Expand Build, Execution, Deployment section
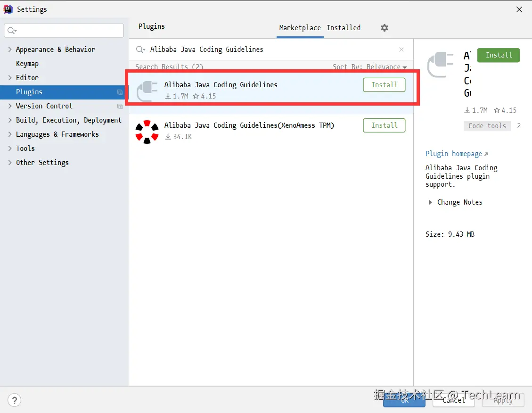This screenshot has height=413, width=532. [x=10, y=120]
